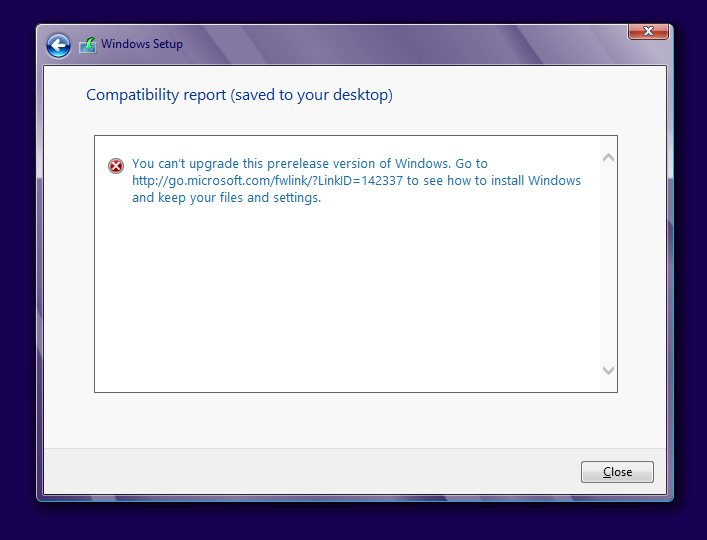Viewport: 707px width, 540px height.
Task: Click the Windows Setup title icon
Action: coord(87,45)
